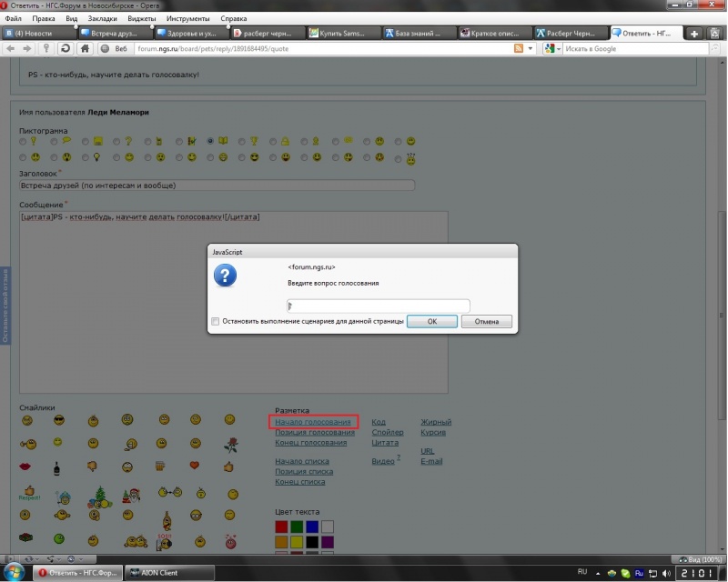Open the closed tabs trash dropdown
The width and height of the screenshot is (728, 582).
pos(715,34)
